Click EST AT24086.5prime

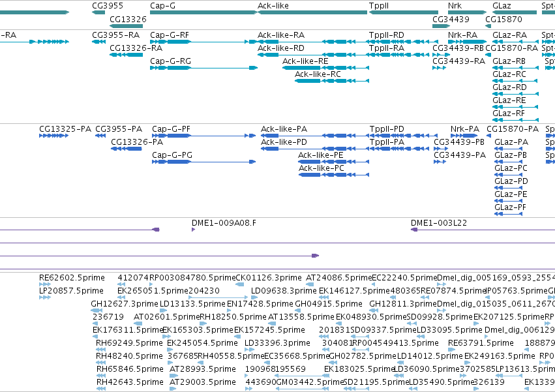pos(310,284)
